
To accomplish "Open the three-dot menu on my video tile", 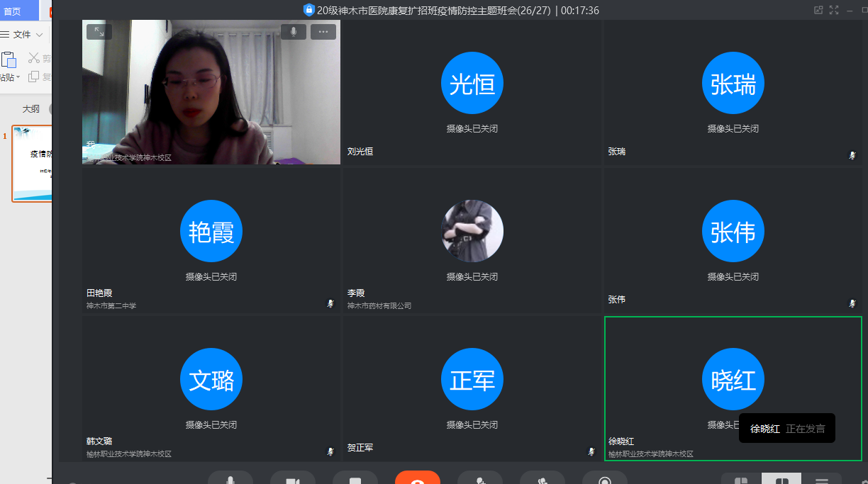I will [323, 32].
